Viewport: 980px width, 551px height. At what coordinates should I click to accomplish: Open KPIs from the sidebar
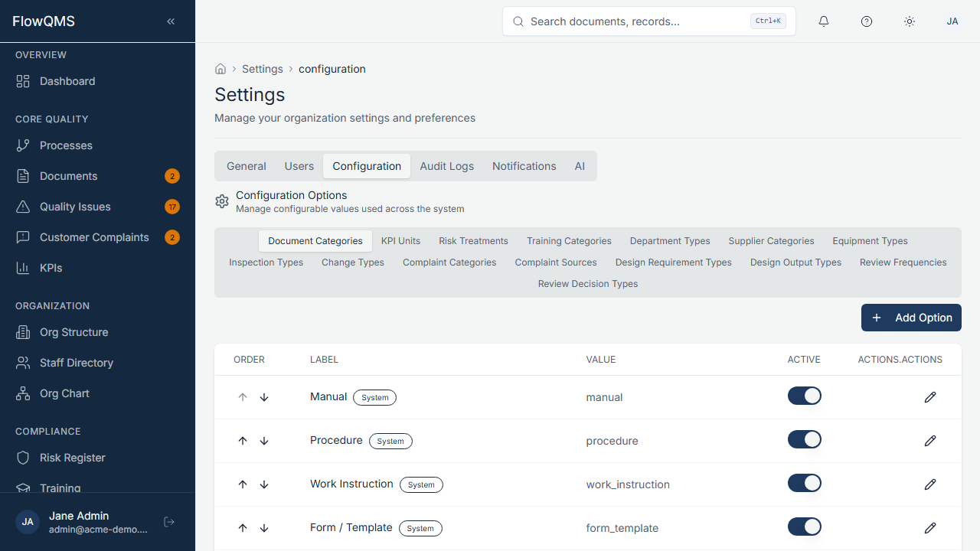[51, 268]
